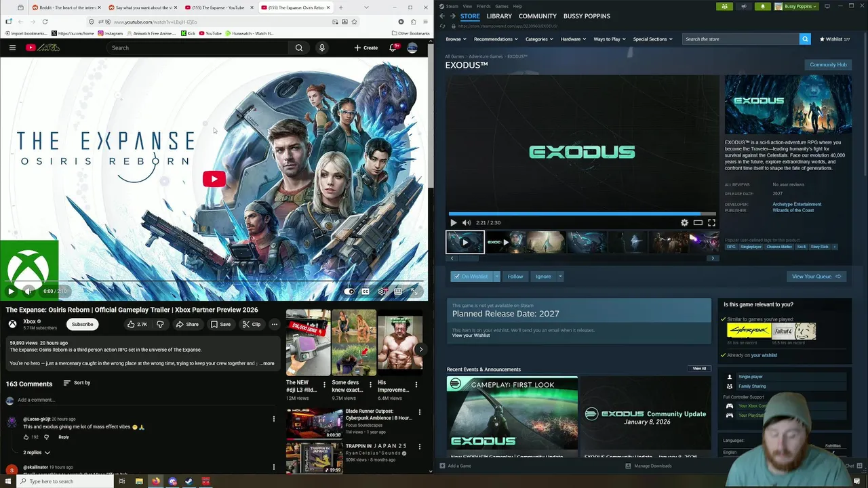This screenshot has height=488, width=868.
Task: Reply to the Lucas-gk3jt comment
Action: click(64, 437)
